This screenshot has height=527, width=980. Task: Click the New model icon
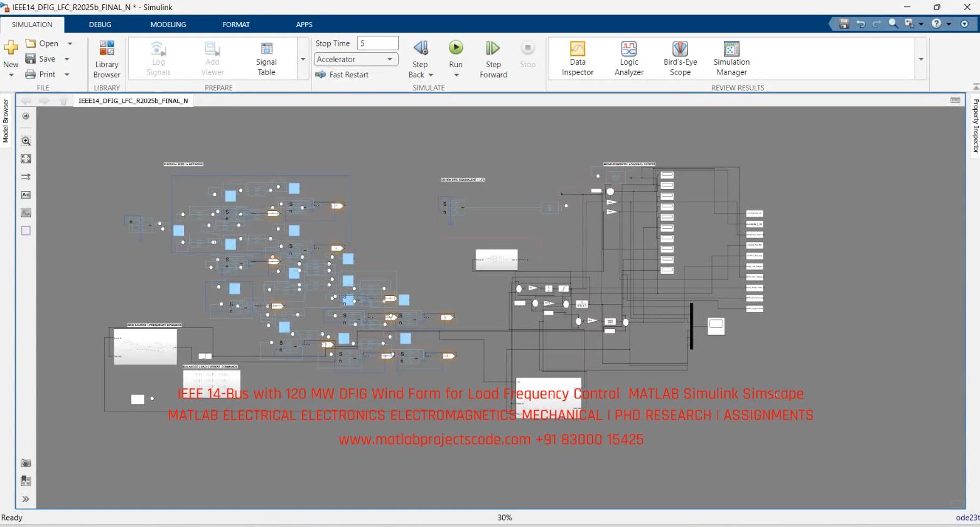11,48
